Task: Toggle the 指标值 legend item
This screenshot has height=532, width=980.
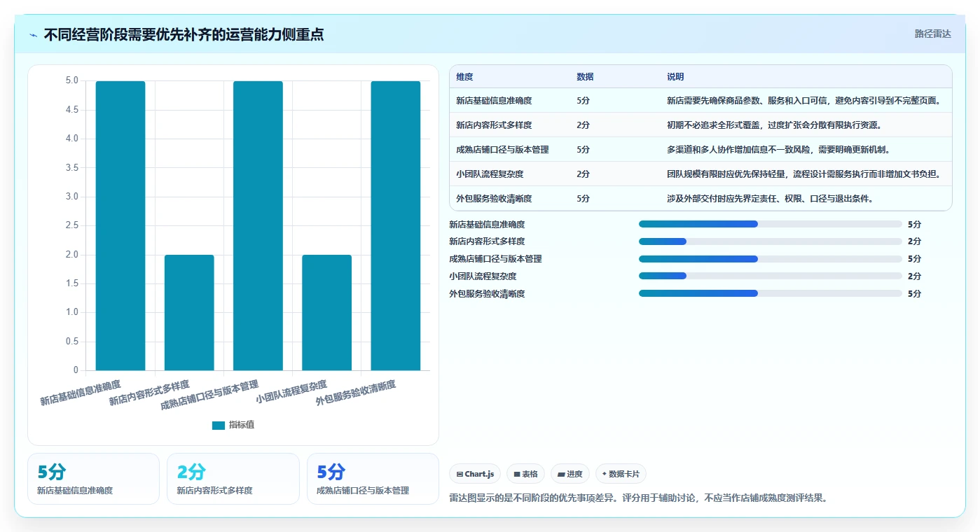Action: tap(233, 425)
